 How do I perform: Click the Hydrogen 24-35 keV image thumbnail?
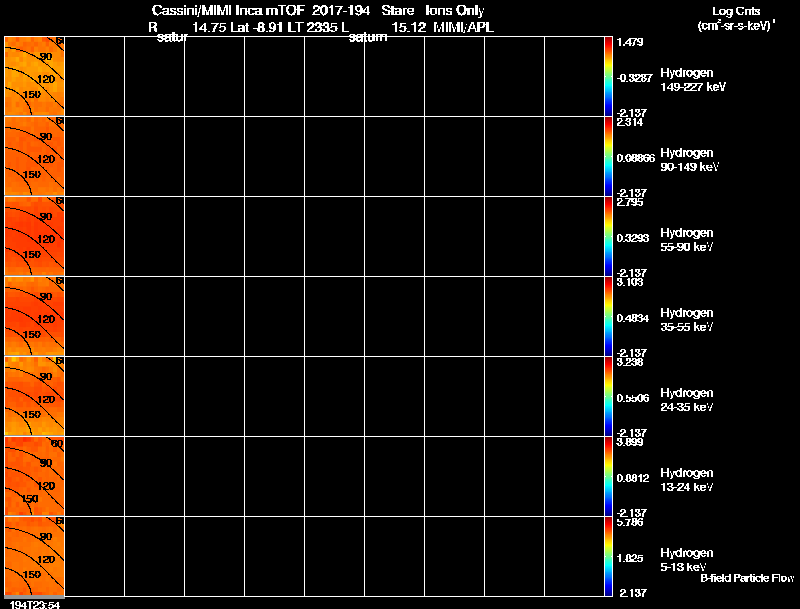coord(34,396)
